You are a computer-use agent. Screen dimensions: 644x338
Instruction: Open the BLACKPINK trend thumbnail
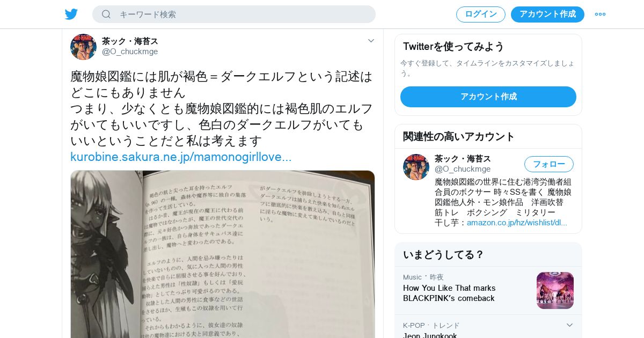click(x=555, y=290)
